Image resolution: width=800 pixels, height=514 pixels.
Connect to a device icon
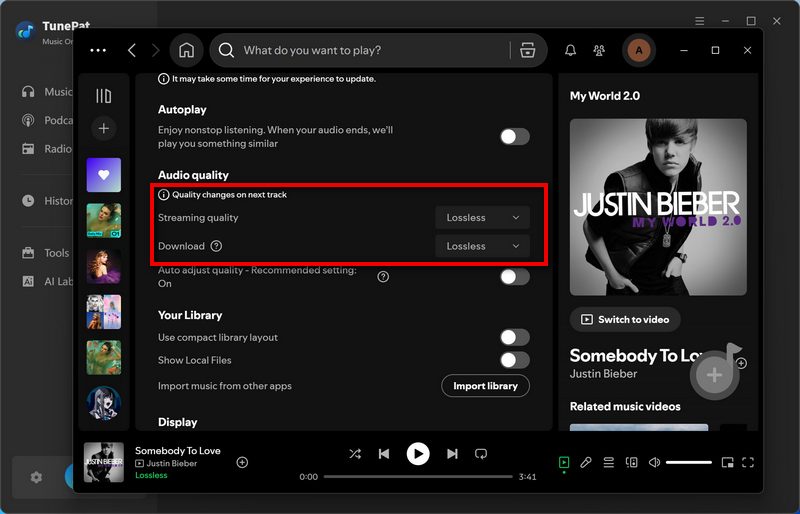point(632,462)
